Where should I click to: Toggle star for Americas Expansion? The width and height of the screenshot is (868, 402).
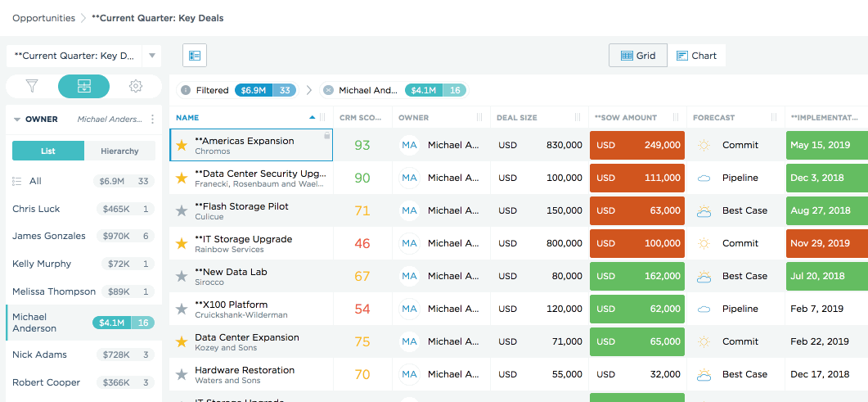pos(182,145)
